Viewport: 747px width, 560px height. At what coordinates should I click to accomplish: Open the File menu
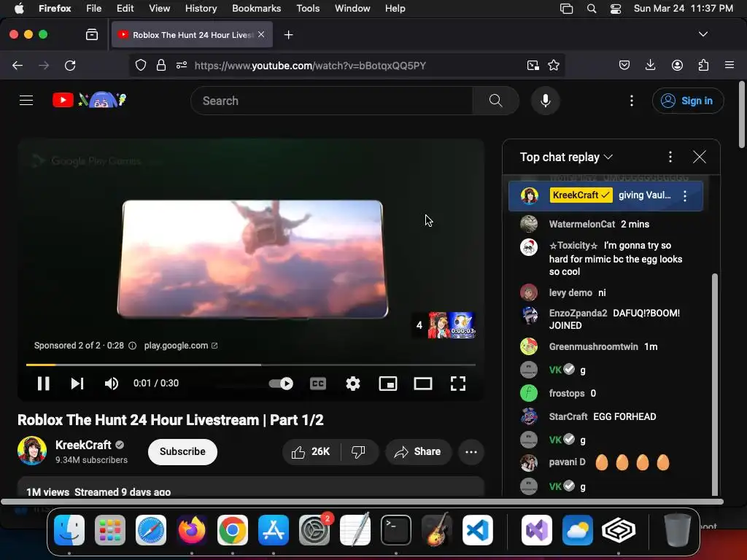[x=93, y=9]
